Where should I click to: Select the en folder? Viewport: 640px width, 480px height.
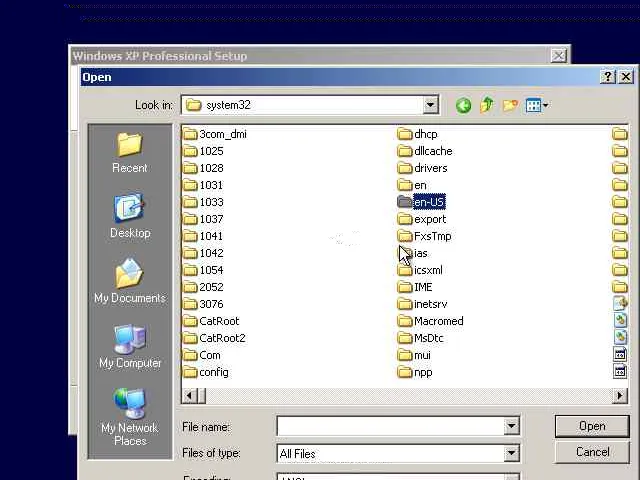pos(412,185)
